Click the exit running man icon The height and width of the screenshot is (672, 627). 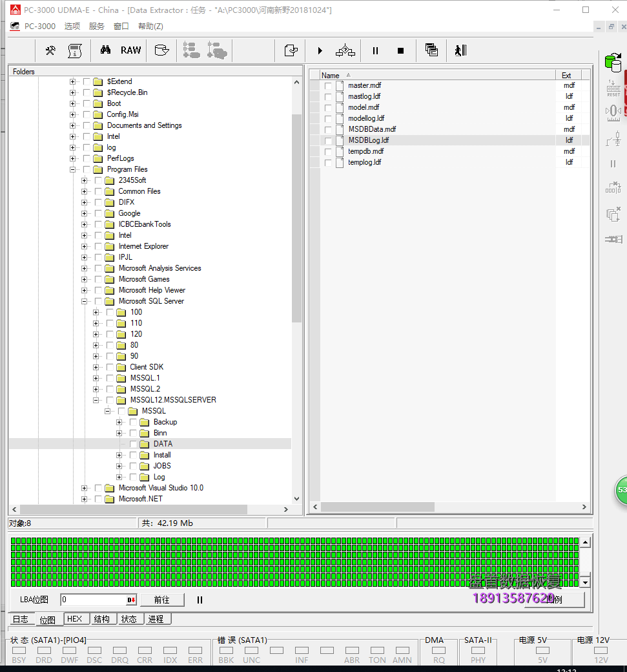point(461,50)
